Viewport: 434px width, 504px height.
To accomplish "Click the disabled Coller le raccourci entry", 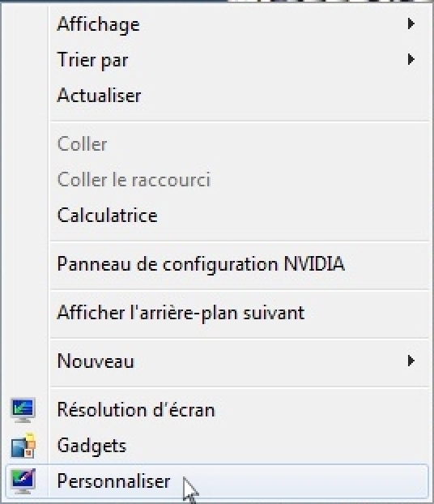I will click(134, 179).
